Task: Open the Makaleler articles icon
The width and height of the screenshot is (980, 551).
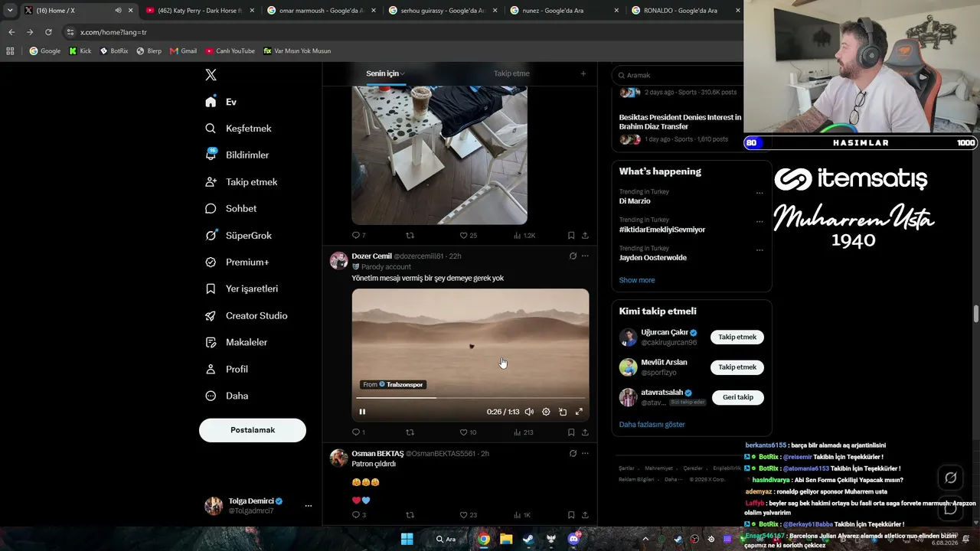Action: click(x=211, y=343)
